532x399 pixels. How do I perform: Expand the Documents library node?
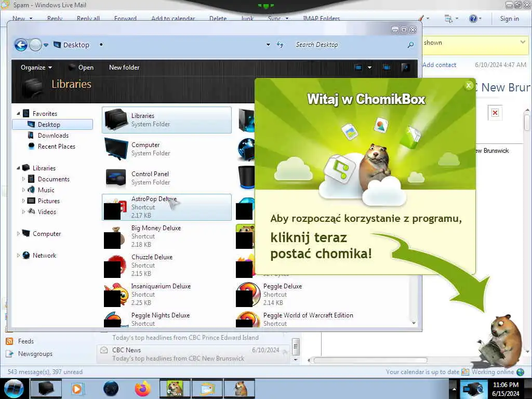coord(23,179)
